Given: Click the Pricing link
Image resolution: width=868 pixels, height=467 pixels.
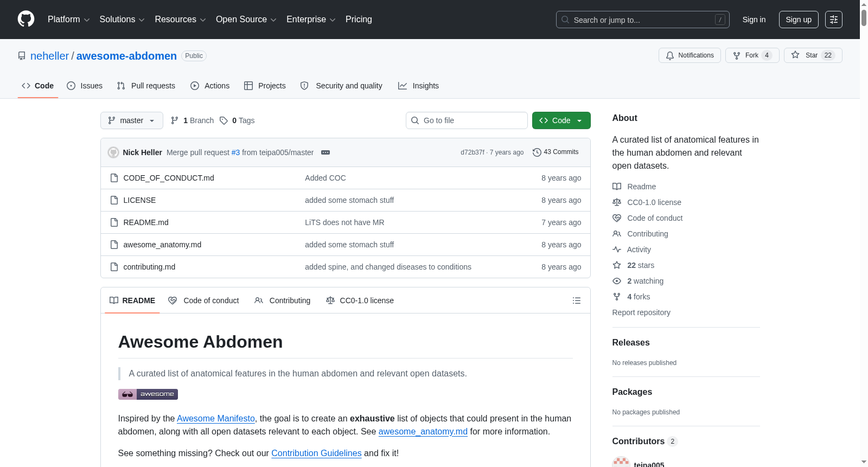Looking at the screenshot, I should [359, 20].
